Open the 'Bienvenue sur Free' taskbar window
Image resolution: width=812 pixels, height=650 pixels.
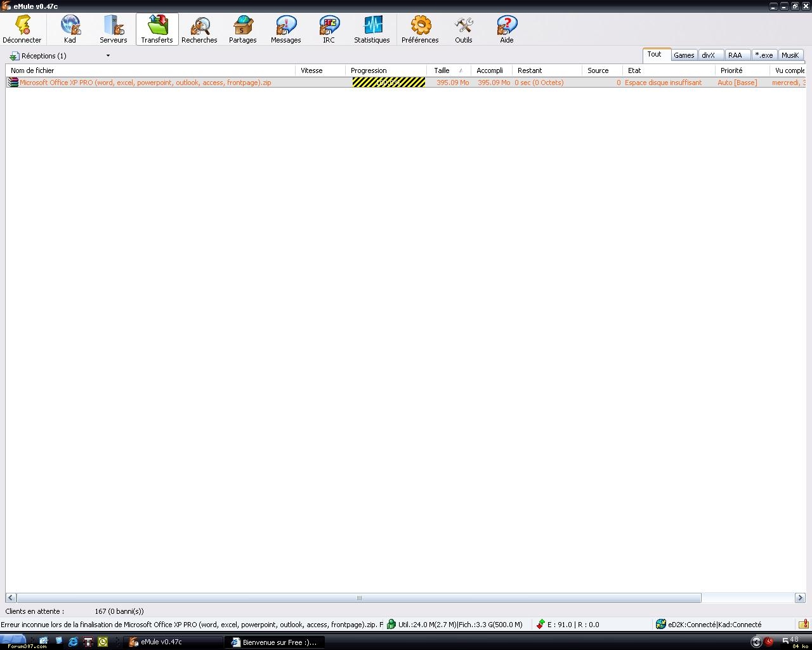pyautogui.click(x=276, y=642)
